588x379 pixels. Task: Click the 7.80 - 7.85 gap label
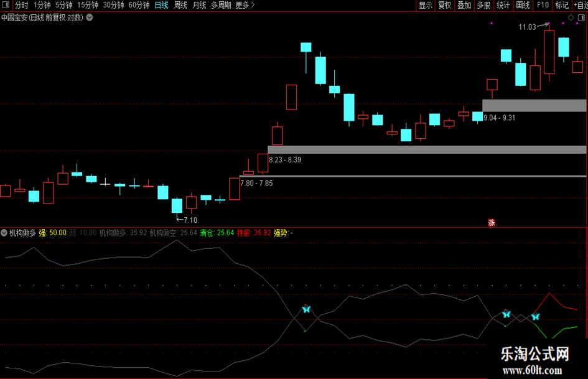(256, 184)
